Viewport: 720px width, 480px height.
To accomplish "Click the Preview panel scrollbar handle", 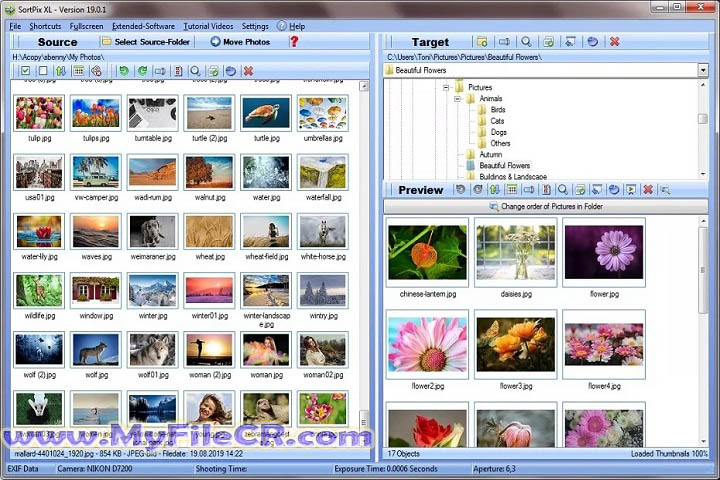I will click(x=703, y=270).
